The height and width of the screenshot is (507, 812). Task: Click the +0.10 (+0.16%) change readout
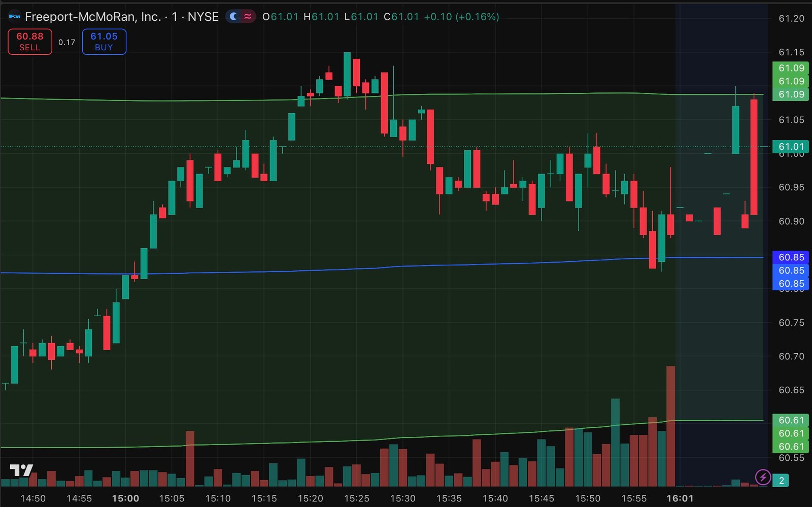point(461,17)
